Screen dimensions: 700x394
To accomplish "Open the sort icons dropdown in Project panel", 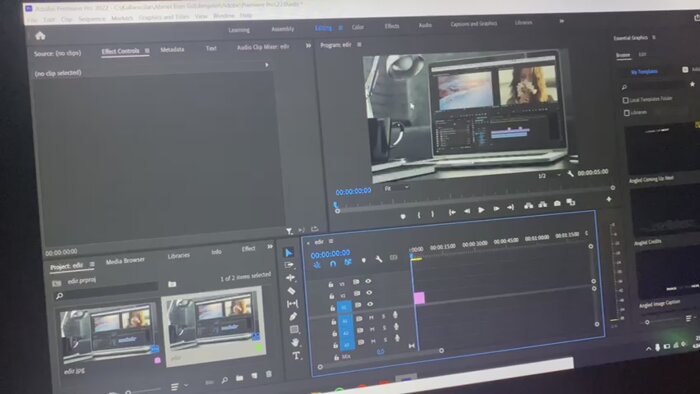I will pos(179,386).
